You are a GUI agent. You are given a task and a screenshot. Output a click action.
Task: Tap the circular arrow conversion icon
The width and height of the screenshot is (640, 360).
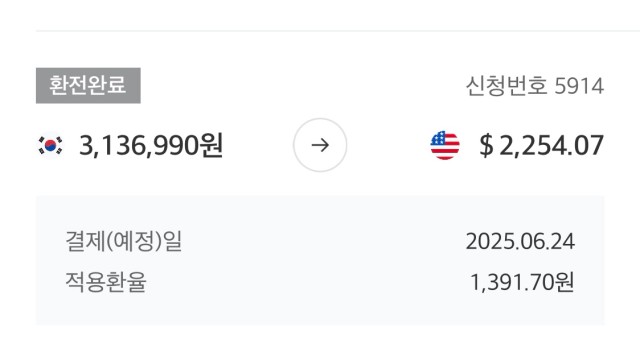320,145
